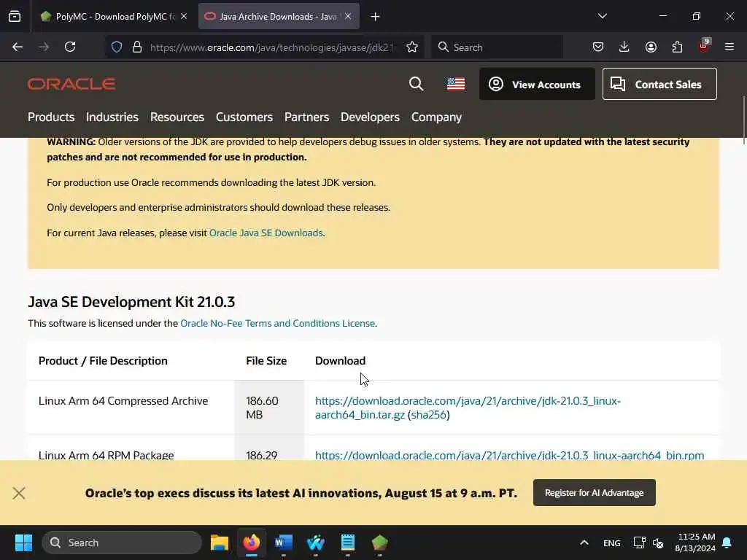Open Microsoft Word from the taskbar

tap(284, 542)
